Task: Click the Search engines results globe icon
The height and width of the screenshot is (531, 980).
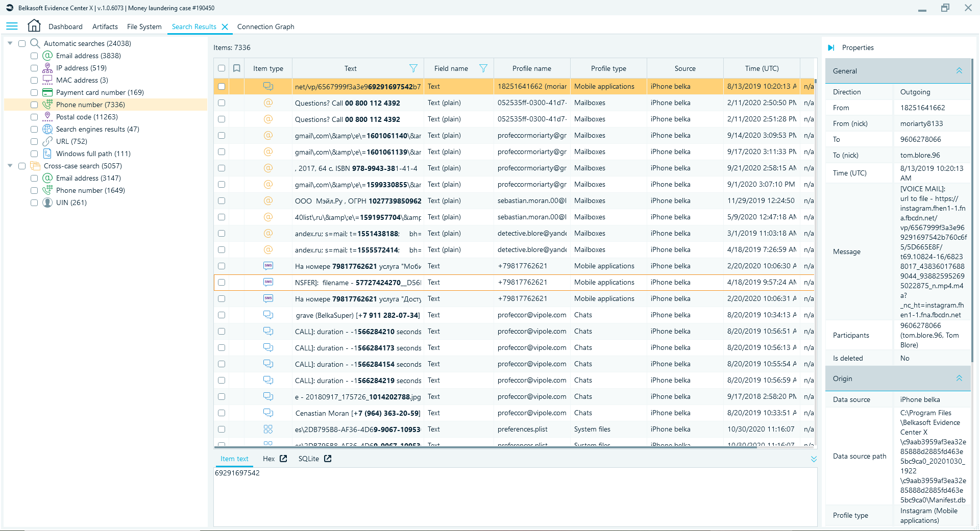Action: pos(47,129)
